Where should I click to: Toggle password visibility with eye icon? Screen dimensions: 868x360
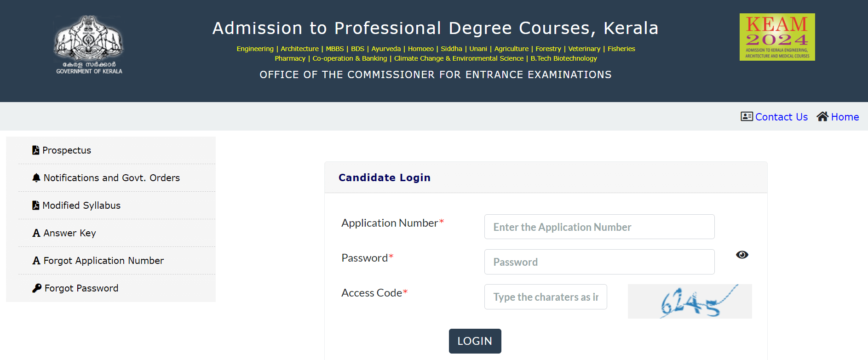click(x=742, y=255)
